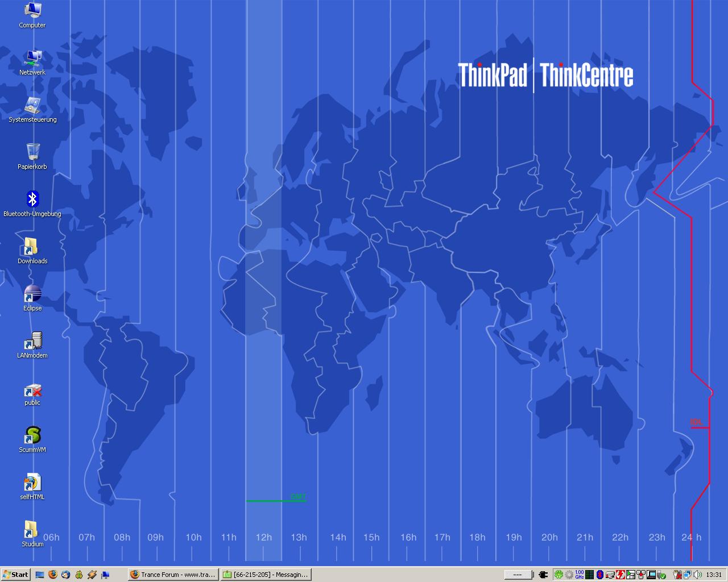This screenshot has width=728, height=582.
Task: Launch Firefox from the quick launch bar
Action: tap(53, 575)
